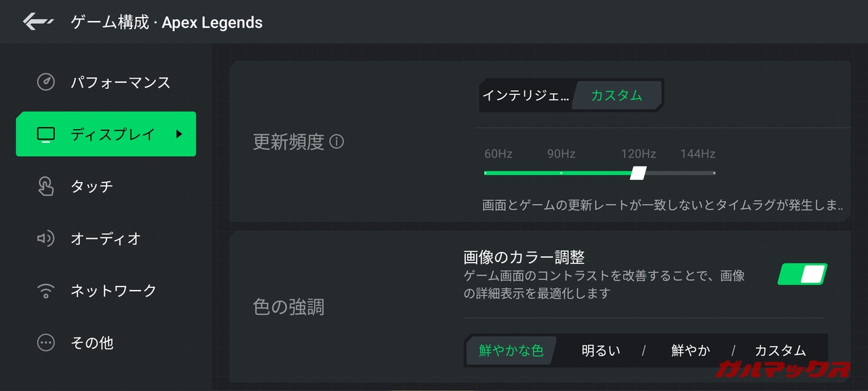Image resolution: width=868 pixels, height=391 pixels.
Task: Expand the ディスプレイ arrow indicator
Action: [x=179, y=134]
